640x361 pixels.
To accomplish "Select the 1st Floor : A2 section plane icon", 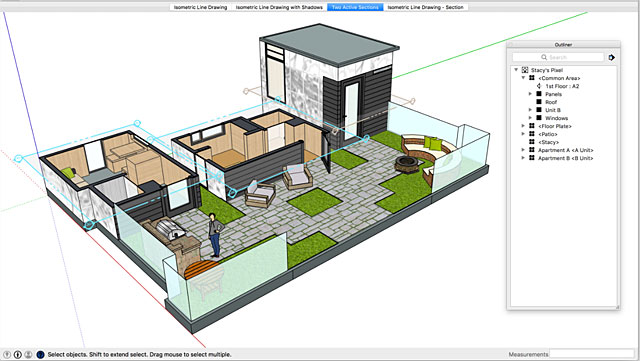I will click(x=539, y=86).
